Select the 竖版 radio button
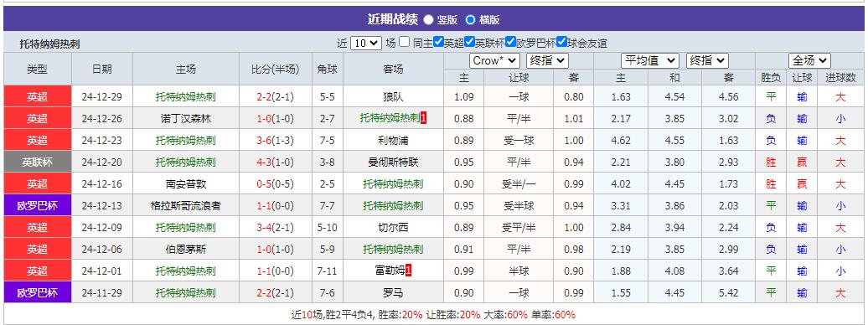Screen dimensions: 868x325 click(428, 20)
